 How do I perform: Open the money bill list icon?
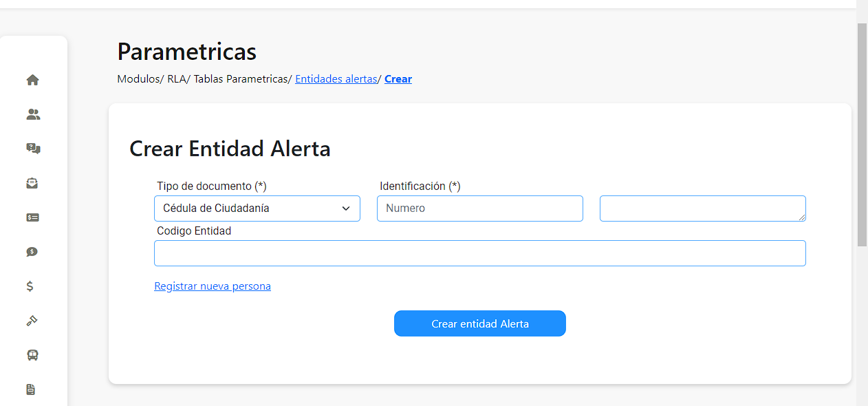tap(32, 217)
